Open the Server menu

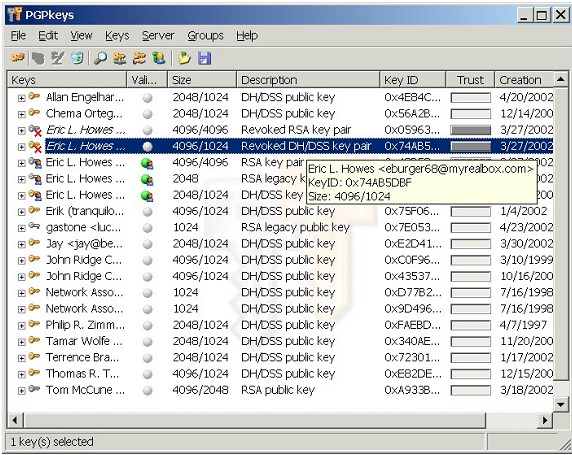(158, 36)
